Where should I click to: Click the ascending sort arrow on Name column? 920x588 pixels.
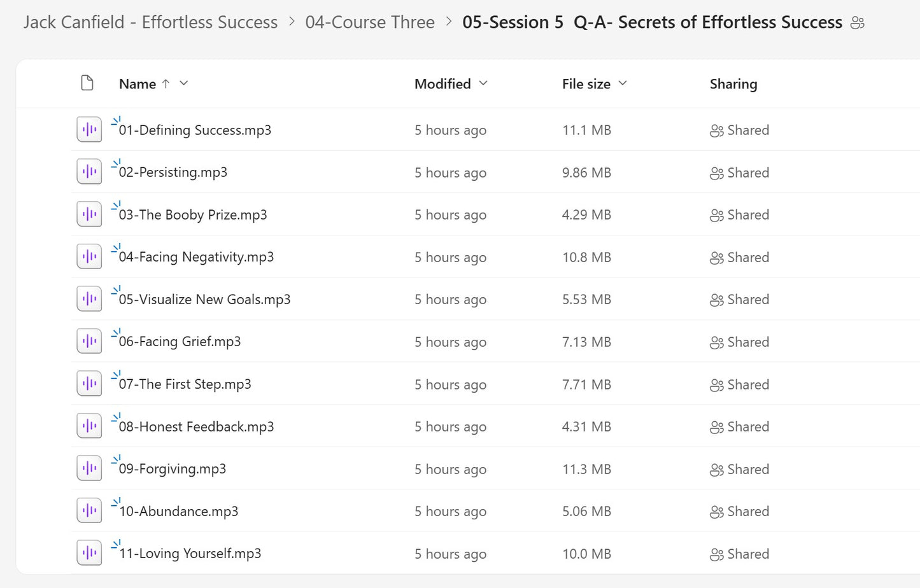pos(166,83)
